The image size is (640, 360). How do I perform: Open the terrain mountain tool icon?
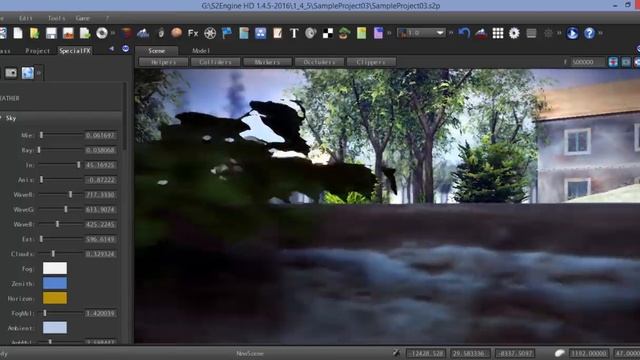coord(143,33)
